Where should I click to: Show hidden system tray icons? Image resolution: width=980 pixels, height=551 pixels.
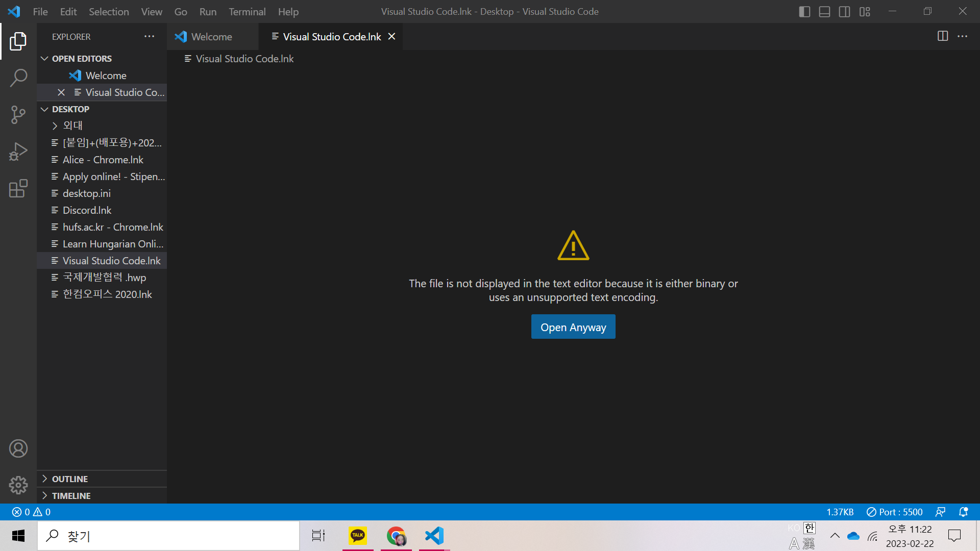pos(835,536)
